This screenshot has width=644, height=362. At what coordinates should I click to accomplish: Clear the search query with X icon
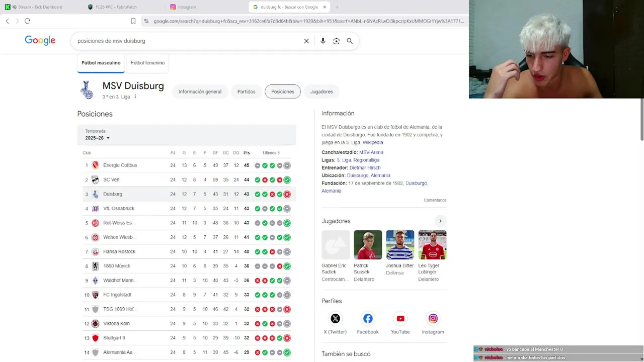pos(306,41)
